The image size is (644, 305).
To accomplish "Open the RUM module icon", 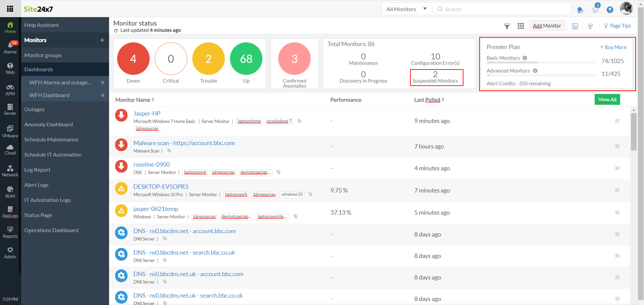I will click(x=10, y=192).
